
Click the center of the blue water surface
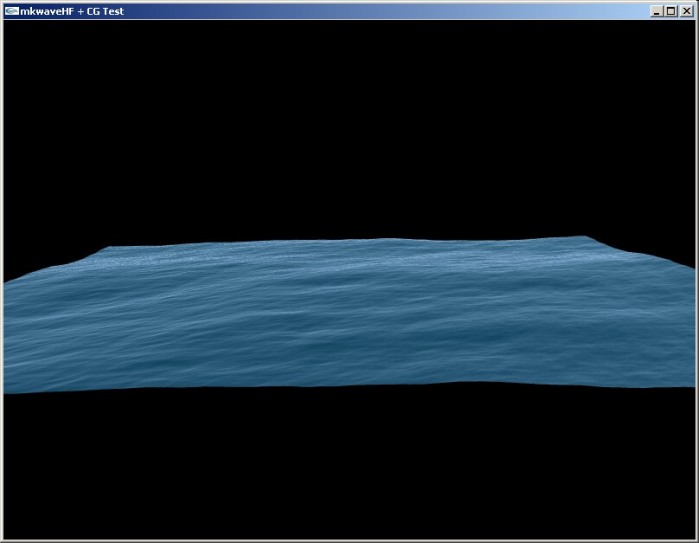(x=350, y=315)
